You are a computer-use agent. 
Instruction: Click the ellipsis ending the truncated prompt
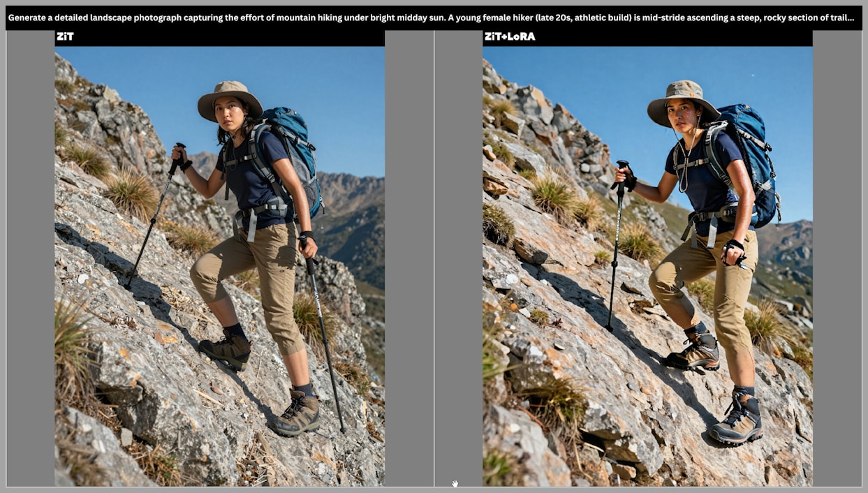pos(849,18)
